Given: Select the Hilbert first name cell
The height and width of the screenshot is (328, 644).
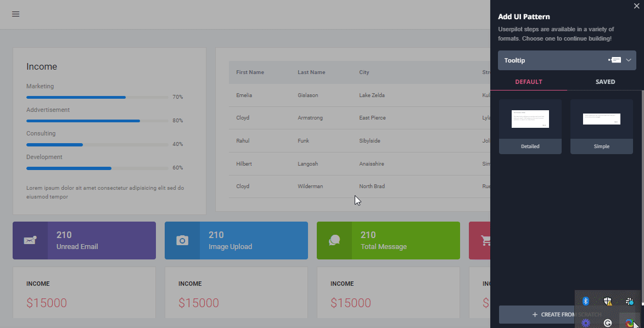Looking at the screenshot, I should [244, 164].
